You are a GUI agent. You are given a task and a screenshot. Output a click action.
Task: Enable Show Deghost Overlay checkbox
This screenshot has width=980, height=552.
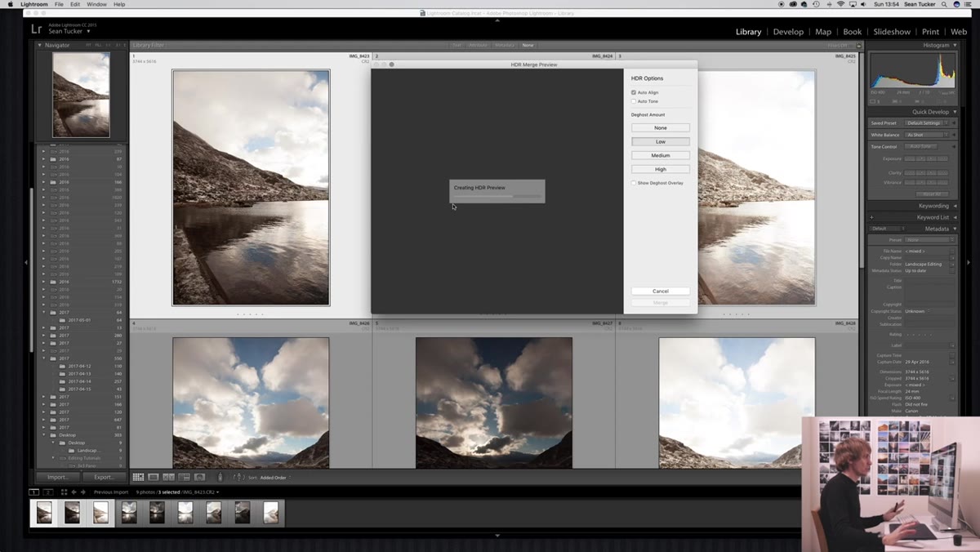click(x=634, y=183)
